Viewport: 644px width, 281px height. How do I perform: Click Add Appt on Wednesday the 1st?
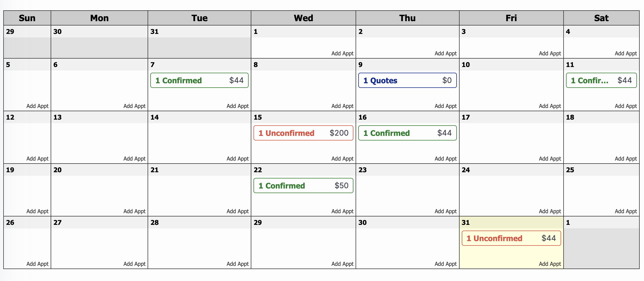coord(342,53)
